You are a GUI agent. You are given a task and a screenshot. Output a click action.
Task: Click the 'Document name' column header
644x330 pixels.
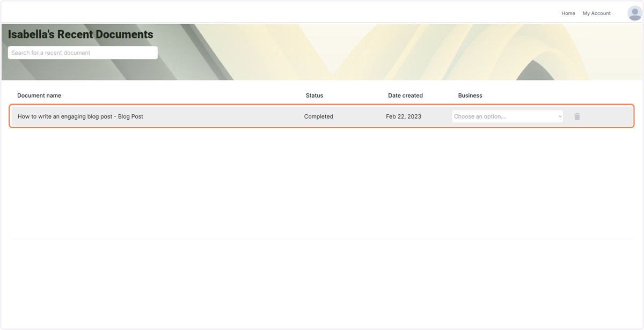pos(39,96)
